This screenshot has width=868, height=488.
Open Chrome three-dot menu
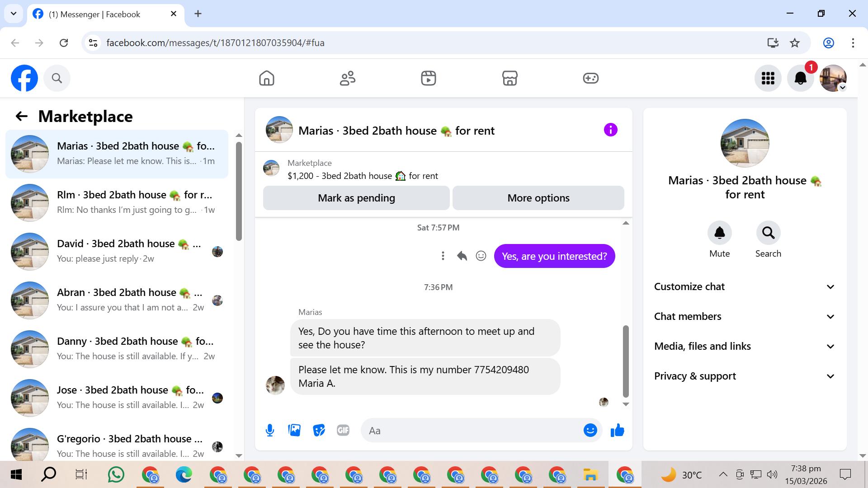853,43
